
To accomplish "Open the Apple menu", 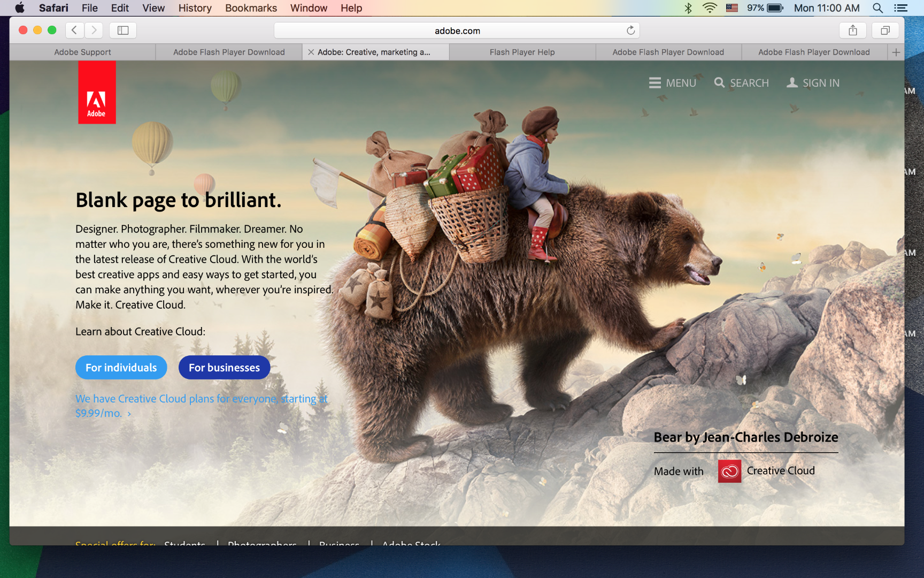I will click(20, 8).
